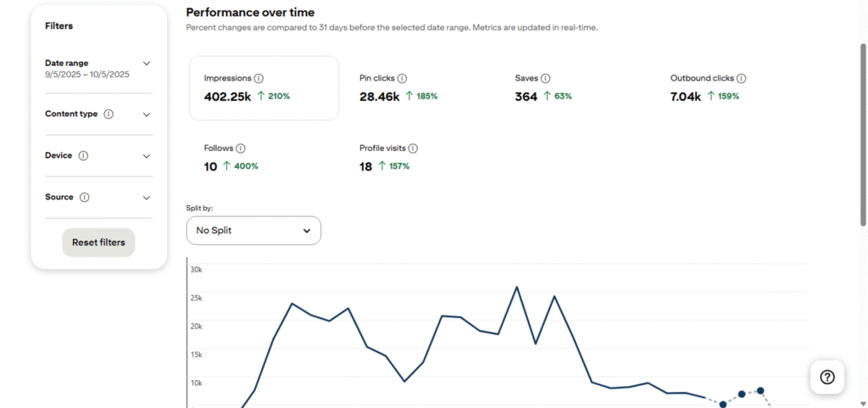Click the Follows info icon
The height and width of the screenshot is (408, 868).
(241, 148)
